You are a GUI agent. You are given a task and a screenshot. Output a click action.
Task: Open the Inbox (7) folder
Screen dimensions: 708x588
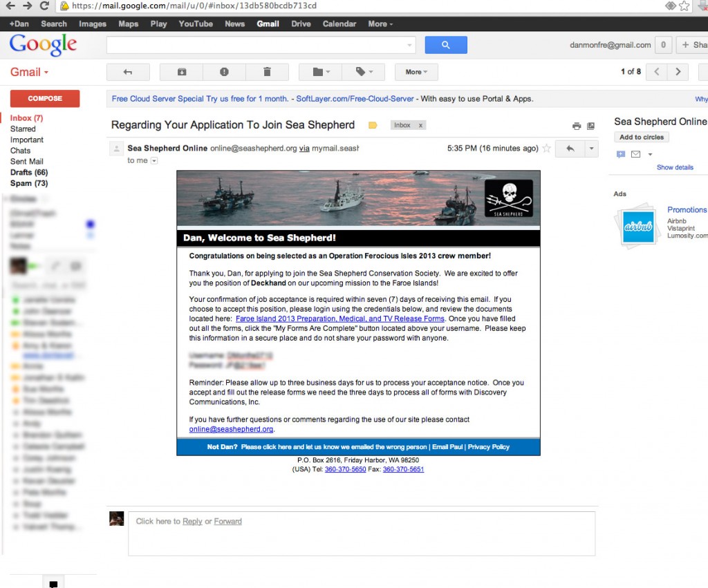click(27, 117)
